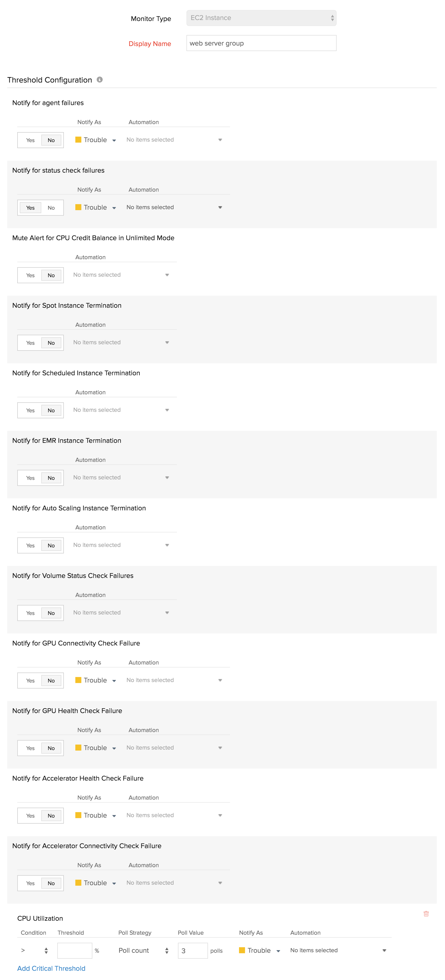Enable Notify for Auto Scaling Instance Termination

click(x=30, y=545)
